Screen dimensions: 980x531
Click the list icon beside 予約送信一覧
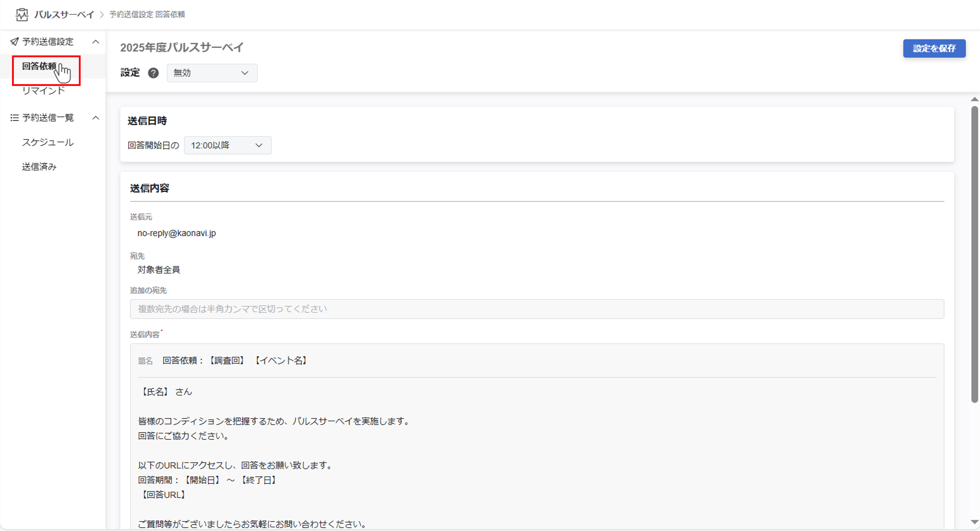tap(14, 118)
